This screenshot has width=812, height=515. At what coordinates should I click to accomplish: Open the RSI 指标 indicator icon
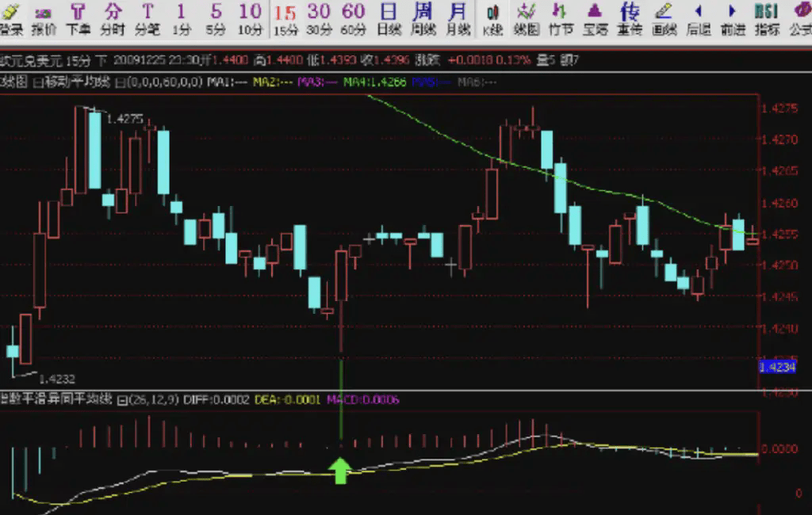pyautogui.click(x=767, y=19)
